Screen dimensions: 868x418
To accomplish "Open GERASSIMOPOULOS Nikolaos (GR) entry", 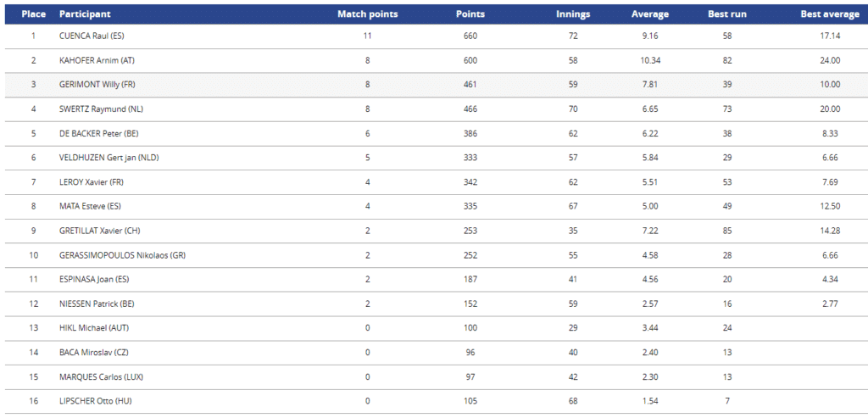I will (x=122, y=255).
